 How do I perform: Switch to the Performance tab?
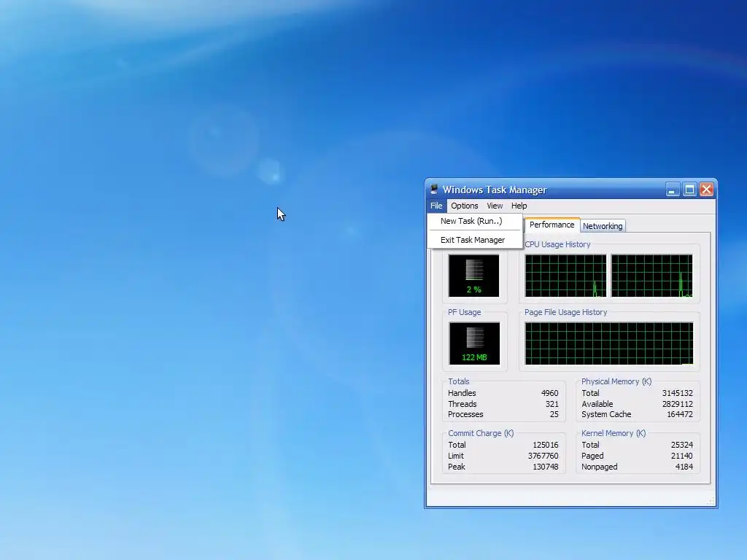[x=551, y=225]
